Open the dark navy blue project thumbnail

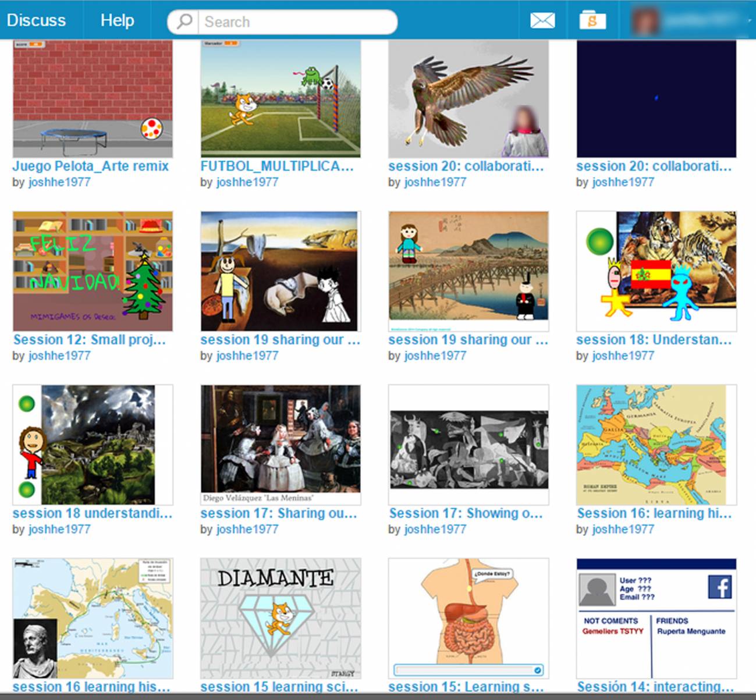[656, 98]
